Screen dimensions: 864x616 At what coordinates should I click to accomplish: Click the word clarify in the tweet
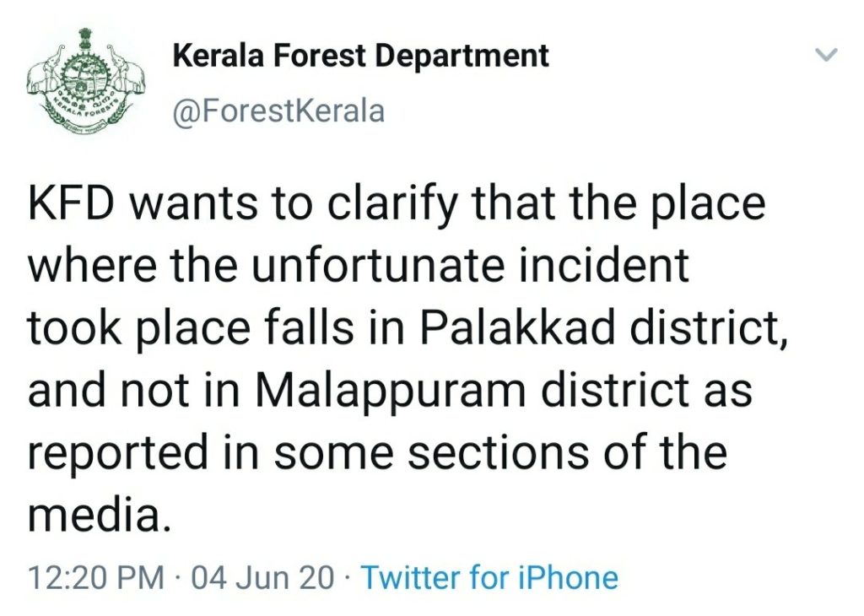coord(391,205)
